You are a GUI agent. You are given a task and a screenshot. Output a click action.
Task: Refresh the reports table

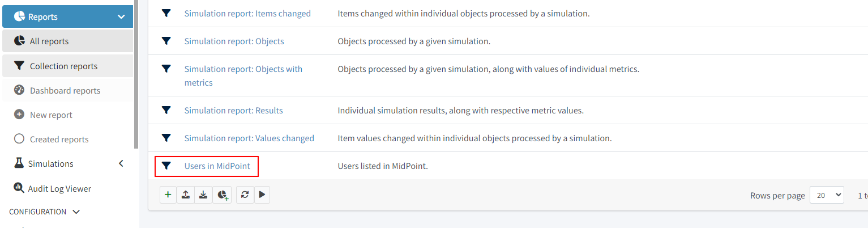[245, 195]
